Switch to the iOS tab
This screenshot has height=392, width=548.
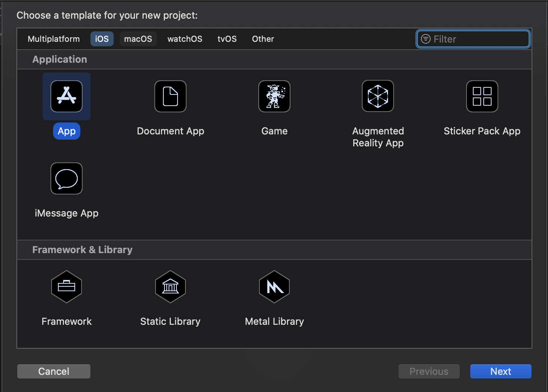click(x=102, y=39)
